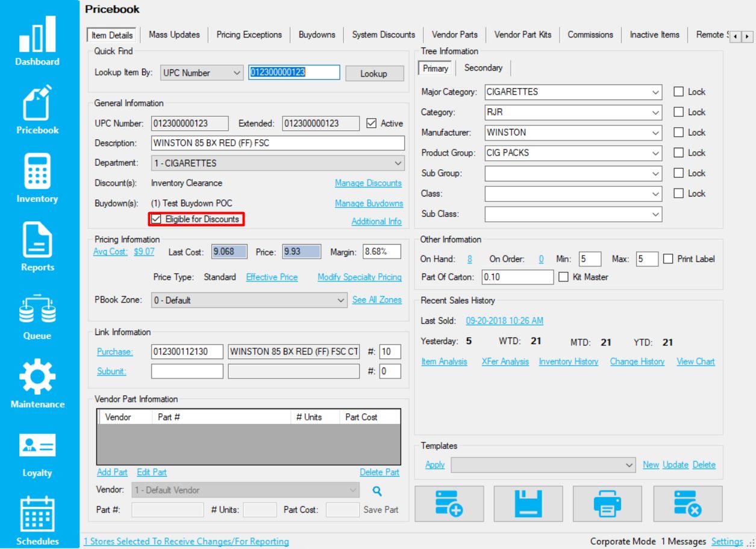The width and height of the screenshot is (756, 549).
Task: Open the Lookup Item By dropdown
Action: coord(202,73)
